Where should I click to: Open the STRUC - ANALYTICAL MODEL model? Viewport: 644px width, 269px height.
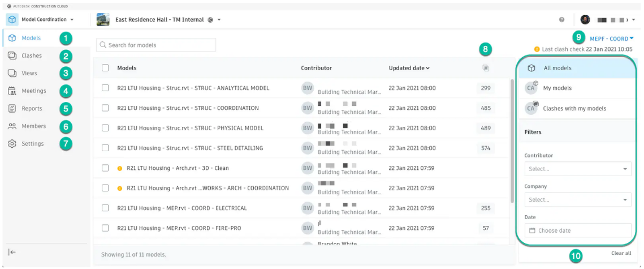pyautogui.click(x=193, y=88)
